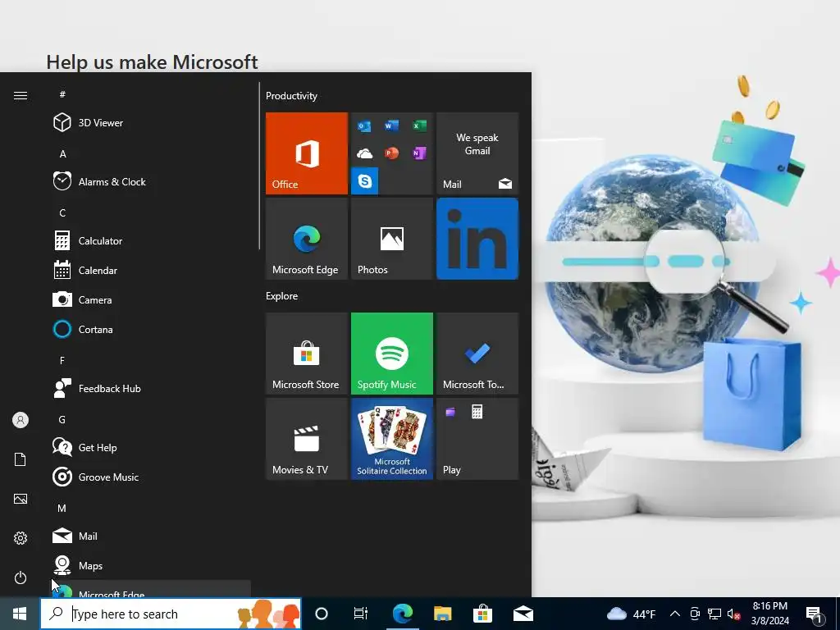840x630 pixels.
Task: Open the notification action center
Action: click(x=815, y=614)
